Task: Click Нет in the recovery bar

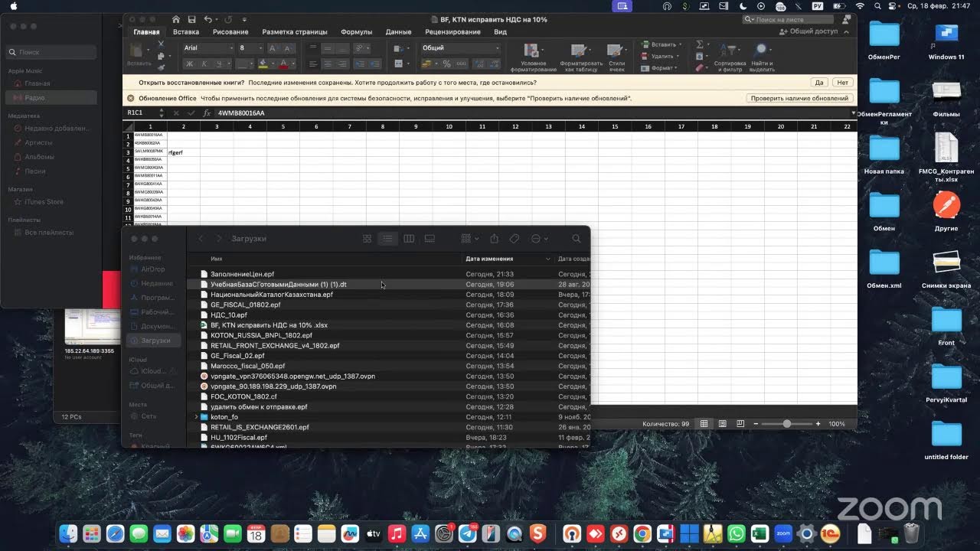Action: (842, 83)
